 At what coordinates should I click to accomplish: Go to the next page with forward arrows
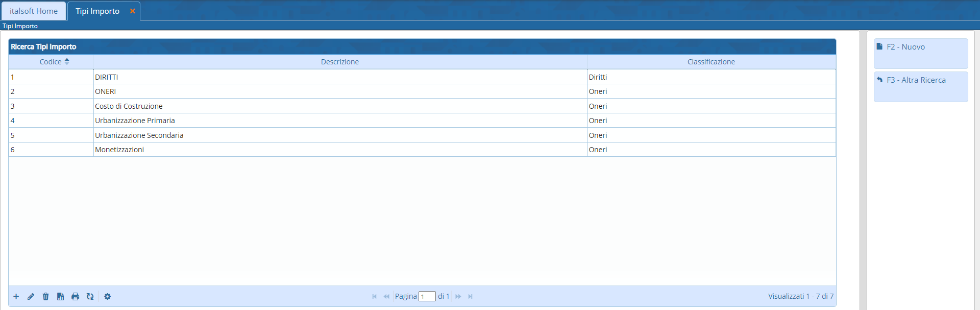click(x=458, y=297)
